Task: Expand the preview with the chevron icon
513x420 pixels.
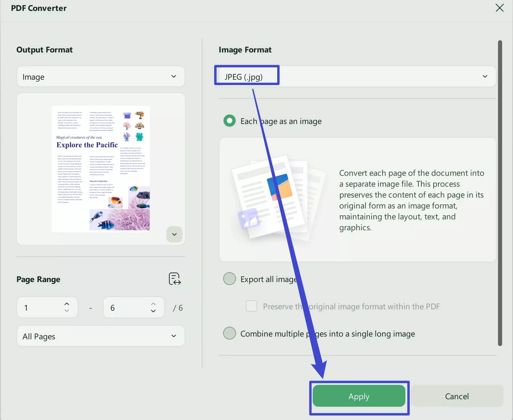Action: 174,234
